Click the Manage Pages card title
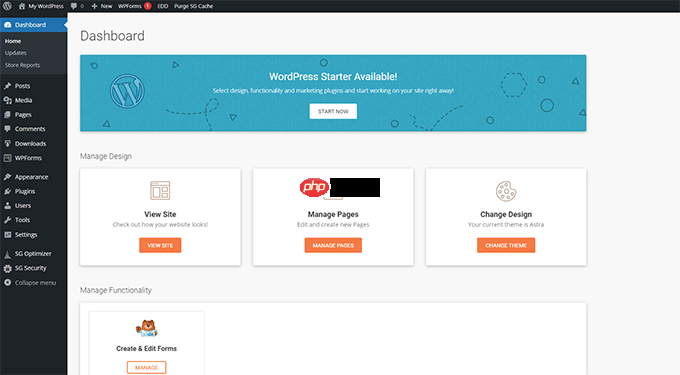This screenshot has height=375, width=680. [x=333, y=214]
